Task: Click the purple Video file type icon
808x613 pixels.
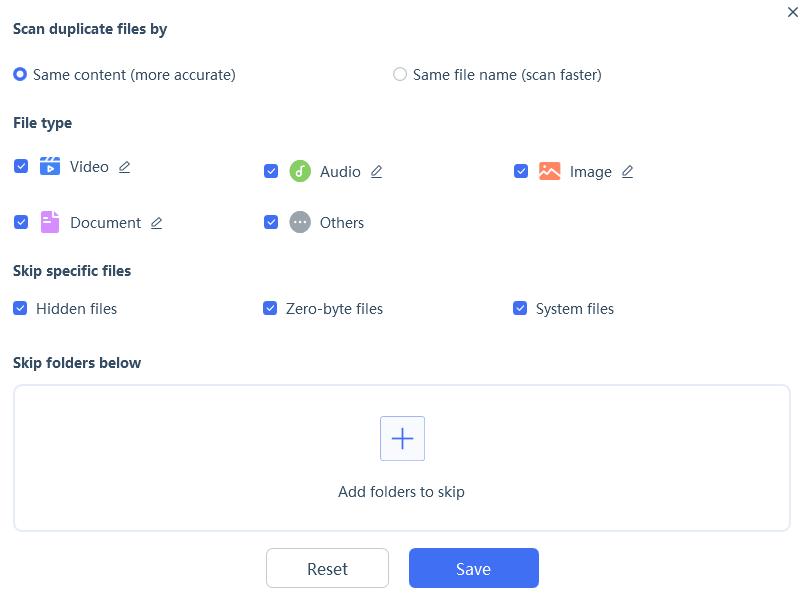Action: click(50, 166)
